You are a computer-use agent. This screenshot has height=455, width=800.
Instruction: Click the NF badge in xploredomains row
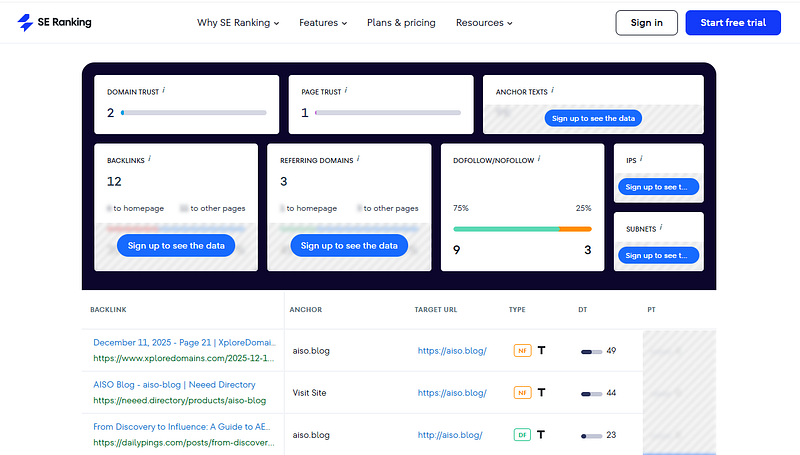coord(522,351)
